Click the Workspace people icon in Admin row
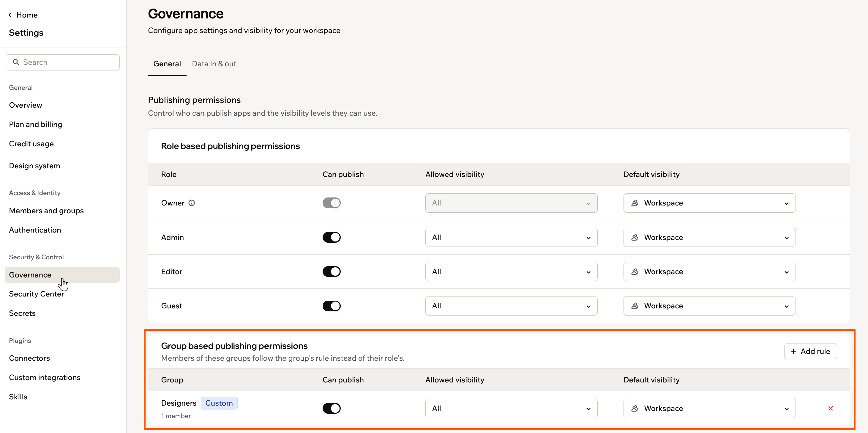This screenshot has height=433, width=868. click(x=635, y=237)
